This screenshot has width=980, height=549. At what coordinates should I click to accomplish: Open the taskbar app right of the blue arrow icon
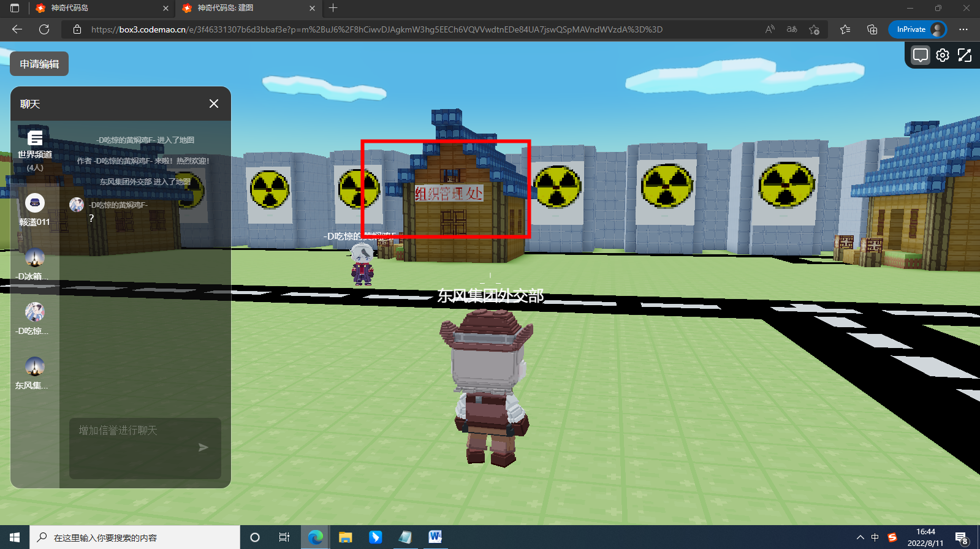[x=405, y=537]
